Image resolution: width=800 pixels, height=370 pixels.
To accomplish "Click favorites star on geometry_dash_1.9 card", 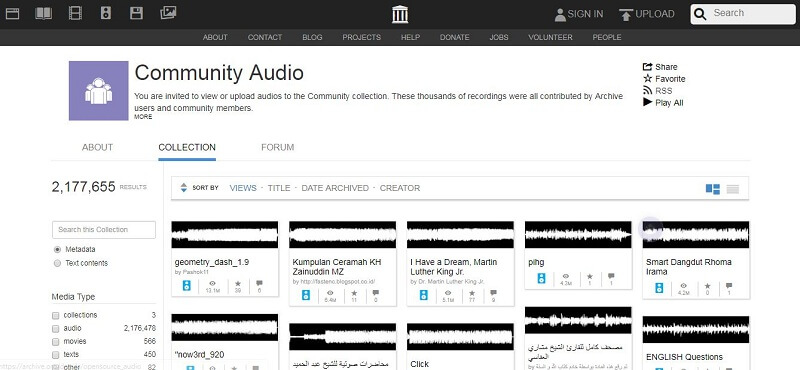I will [x=238, y=283].
